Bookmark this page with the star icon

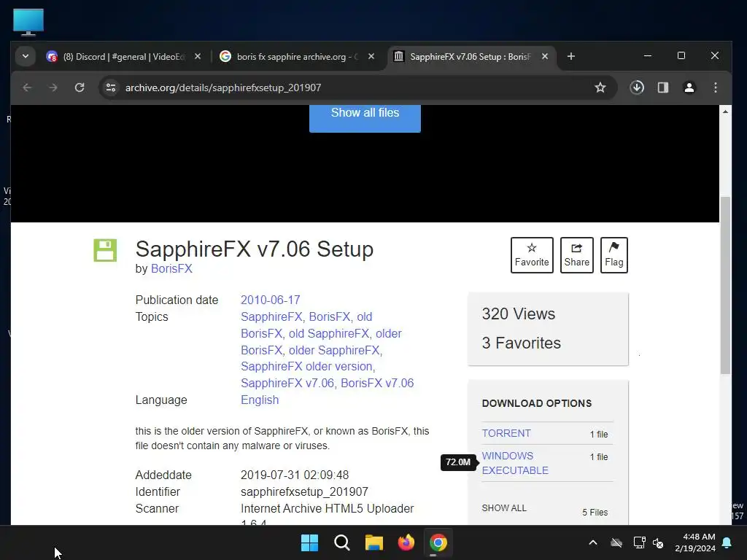pos(600,87)
